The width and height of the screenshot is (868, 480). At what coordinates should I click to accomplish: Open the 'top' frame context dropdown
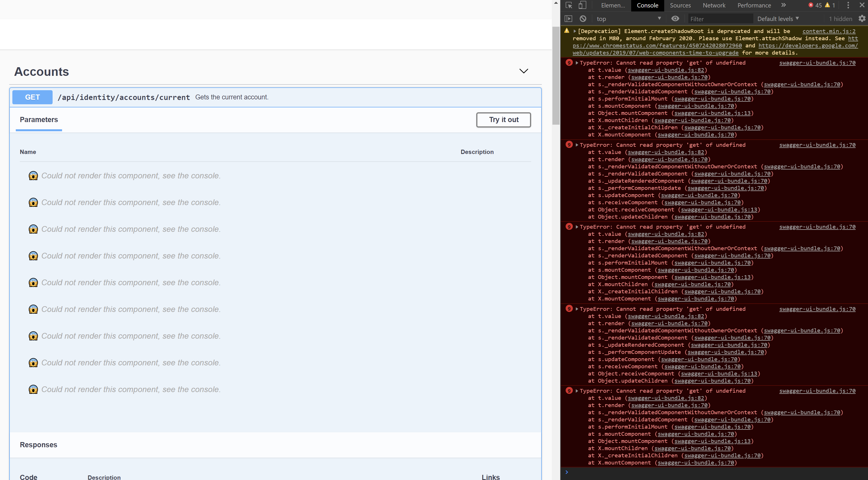(628, 18)
